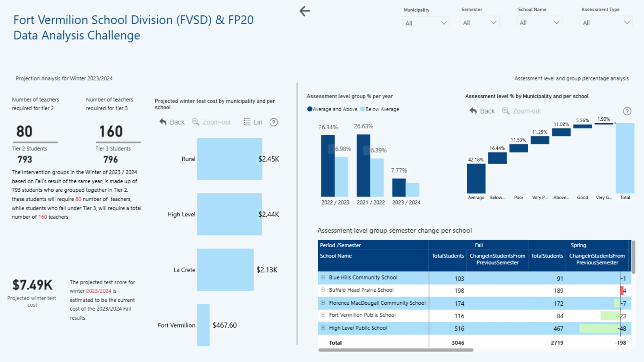Select the Rural bar in cost chart
This screenshot has width=644, height=362.
click(230, 159)
